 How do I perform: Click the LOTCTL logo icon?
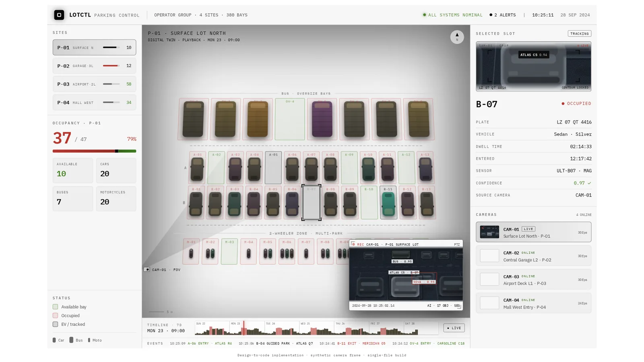point(59,15)
